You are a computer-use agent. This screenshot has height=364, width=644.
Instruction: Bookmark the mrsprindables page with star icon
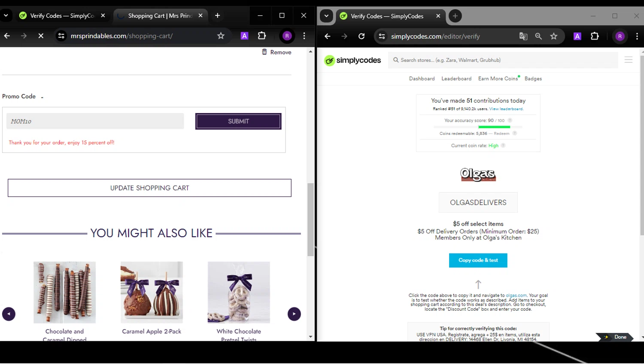pyautogui.click(x=221, y=36)
